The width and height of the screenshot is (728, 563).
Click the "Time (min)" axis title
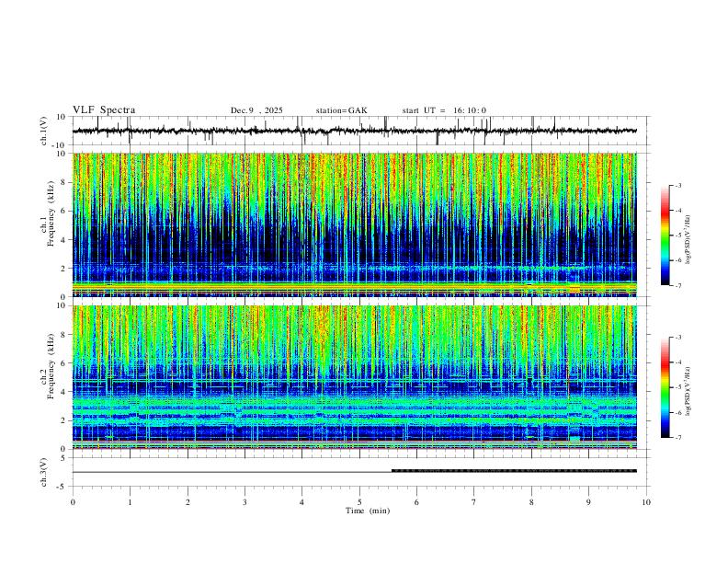(x=368, y=511)
